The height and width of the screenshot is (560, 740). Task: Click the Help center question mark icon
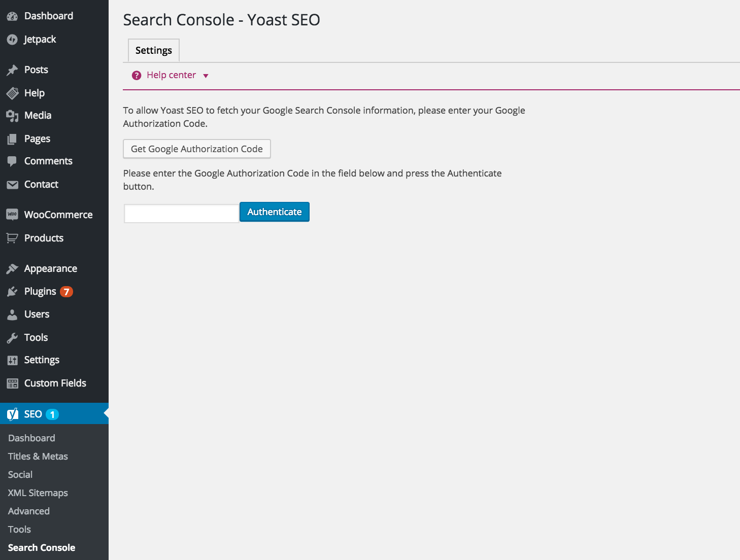137,76
